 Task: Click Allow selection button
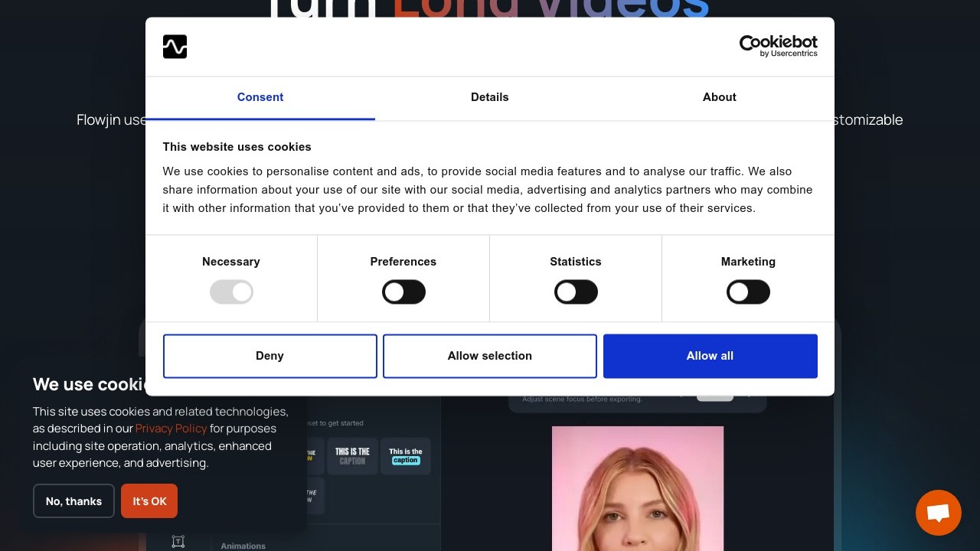click(x=490, y=356)
